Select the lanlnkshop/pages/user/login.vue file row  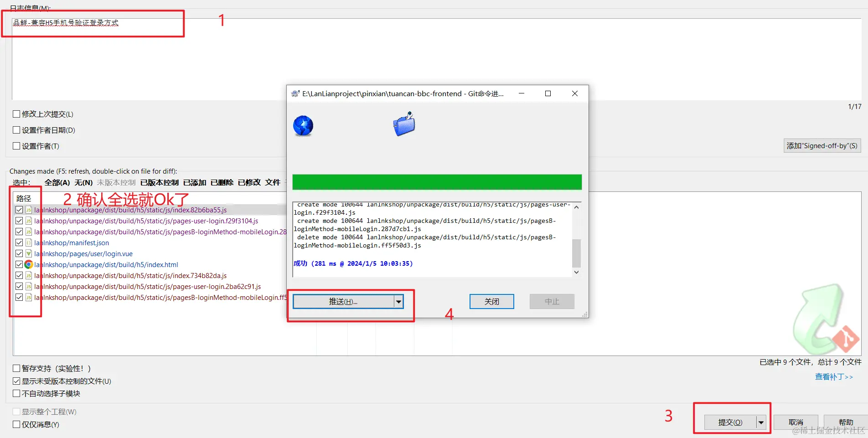click(x=83, y=254)
